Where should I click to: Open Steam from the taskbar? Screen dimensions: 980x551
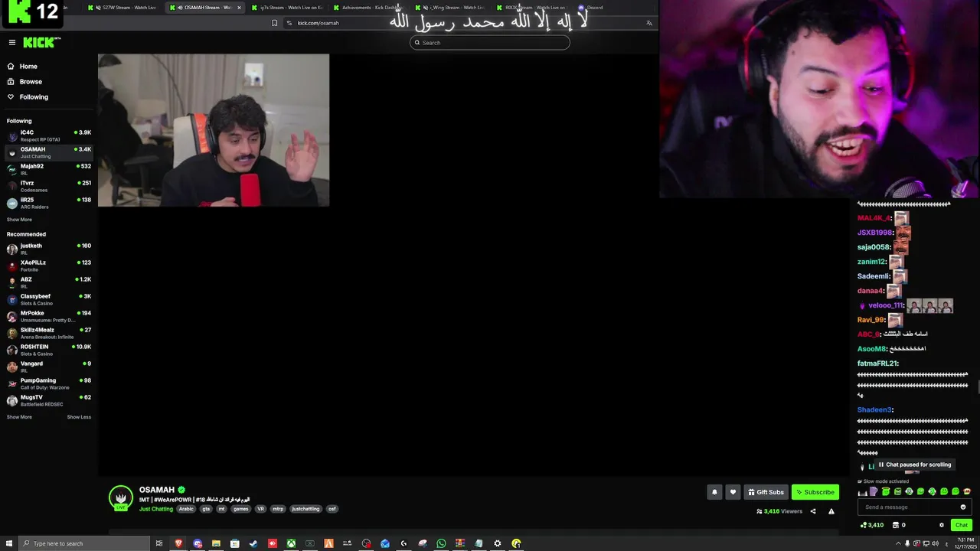pos(253,543)
